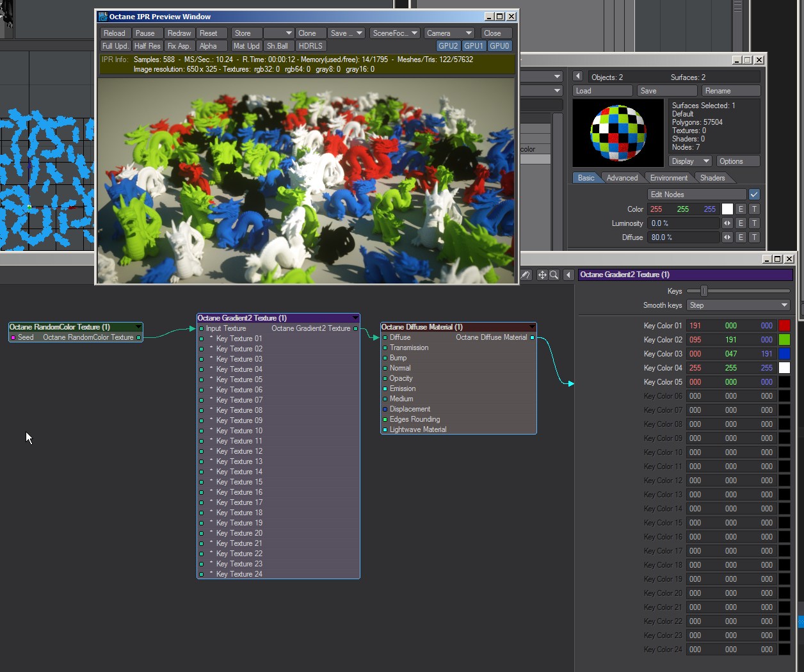Click the collapse arrow beside Gradient2 Texture title
This screenshot has width=804, height=672.
pos(568,275)
